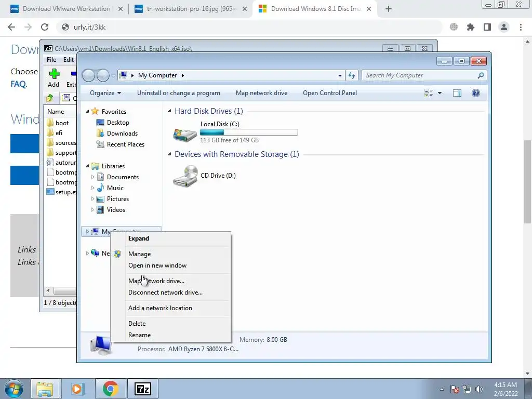
Task: Click Map network drive in toolbar
Action: point(262,93)
